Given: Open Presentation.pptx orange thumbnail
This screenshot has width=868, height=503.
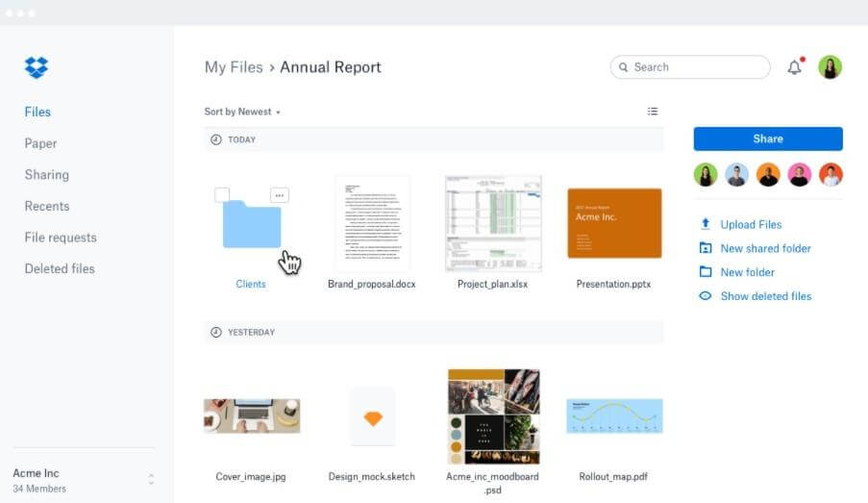Looking at the screenshot, I should [x=614, y=223].
